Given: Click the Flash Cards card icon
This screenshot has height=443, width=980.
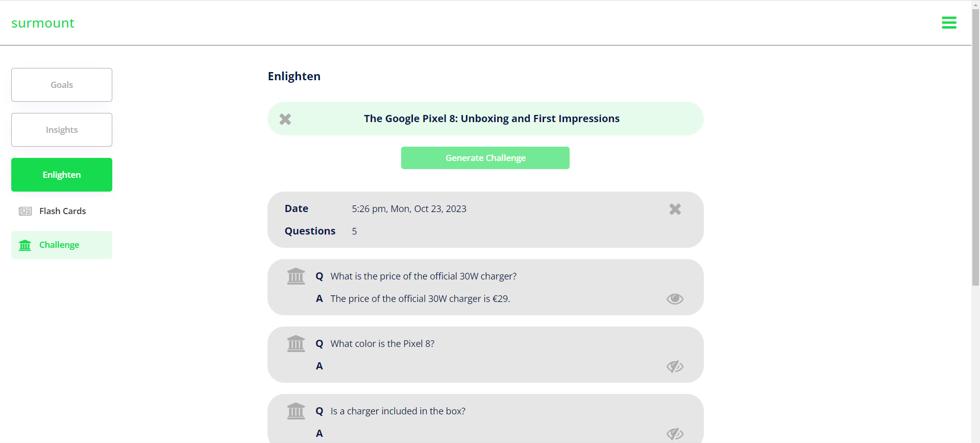Looking at the screenshot, I should (26, 211).
